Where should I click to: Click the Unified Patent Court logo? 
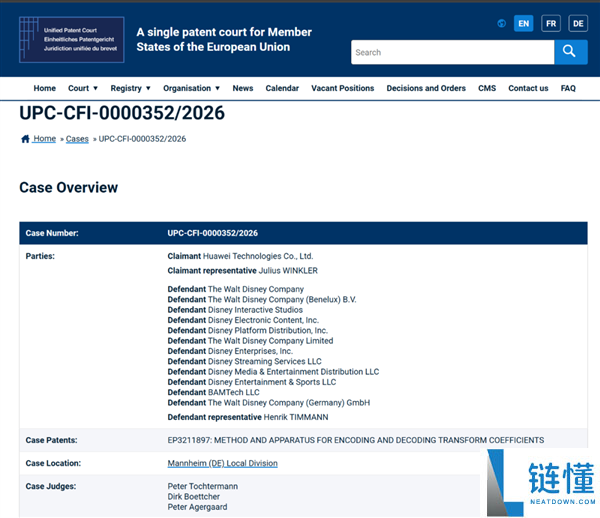[72, 39]
